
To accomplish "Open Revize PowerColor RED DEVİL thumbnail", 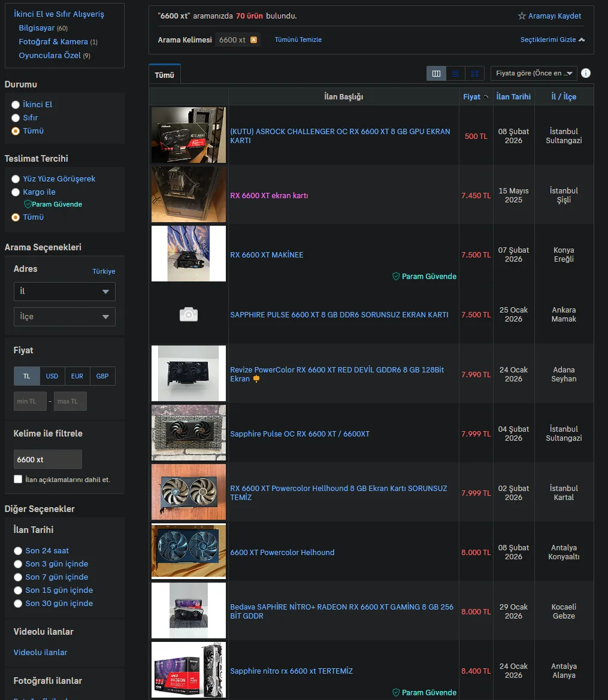I will [189, 373].
